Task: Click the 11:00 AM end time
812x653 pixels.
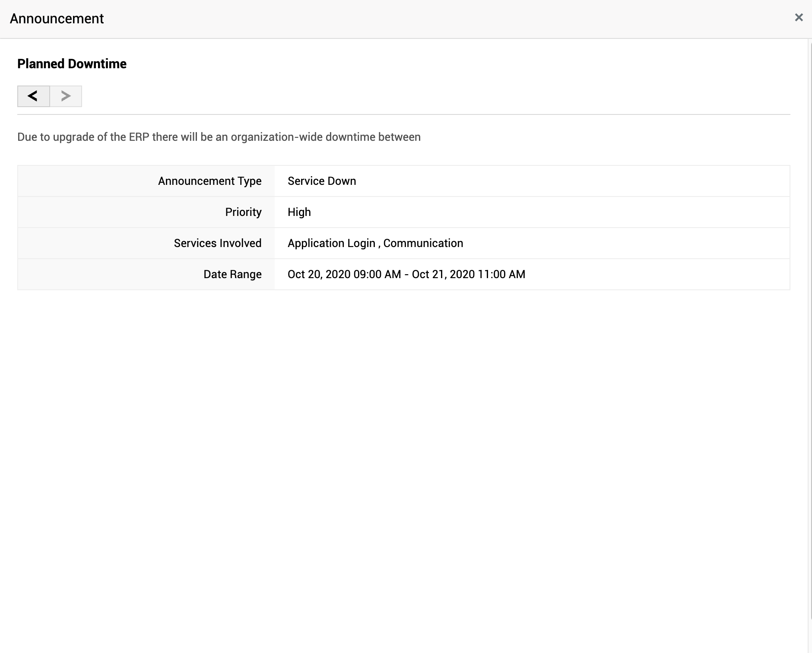Action: [x=501, y=274]
